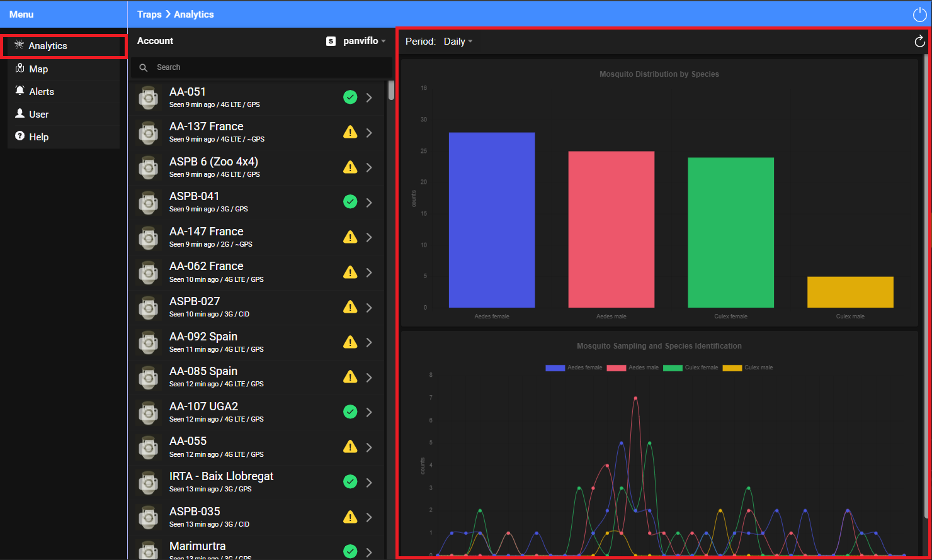932x560 pixels.
Task: Open User in the side menu
Action: 64,115
